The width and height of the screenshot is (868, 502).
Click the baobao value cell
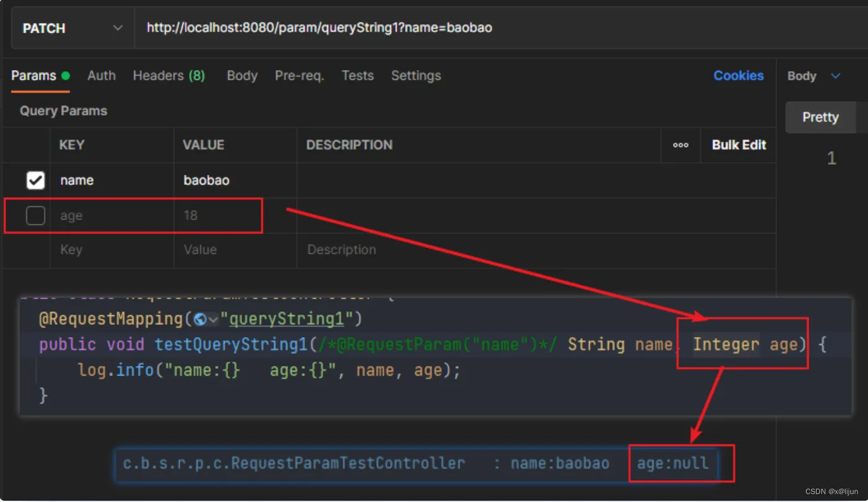click(235, 180)
